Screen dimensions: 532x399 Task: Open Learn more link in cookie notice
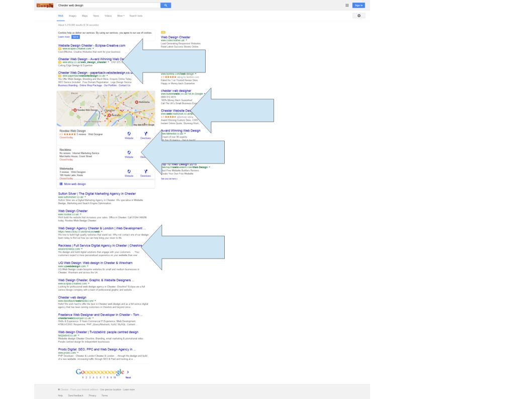[64, 37]
